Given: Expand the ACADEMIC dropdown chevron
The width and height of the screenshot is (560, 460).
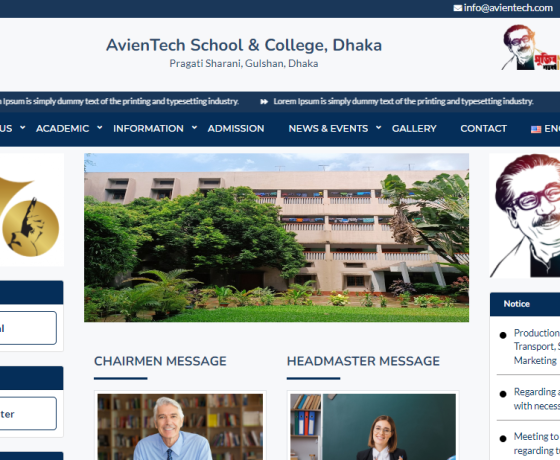Looking at the screenshot, I should click(100, 128).
